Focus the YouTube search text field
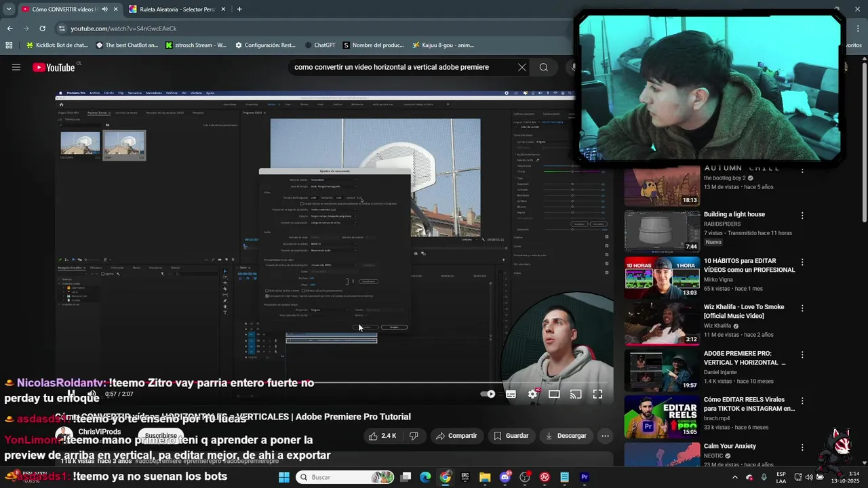 [400, 67]
